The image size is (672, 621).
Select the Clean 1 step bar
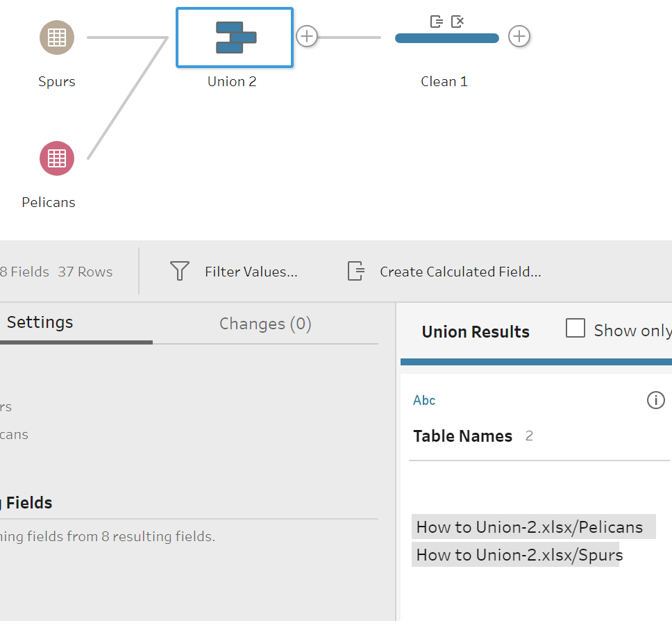(446, 38)
